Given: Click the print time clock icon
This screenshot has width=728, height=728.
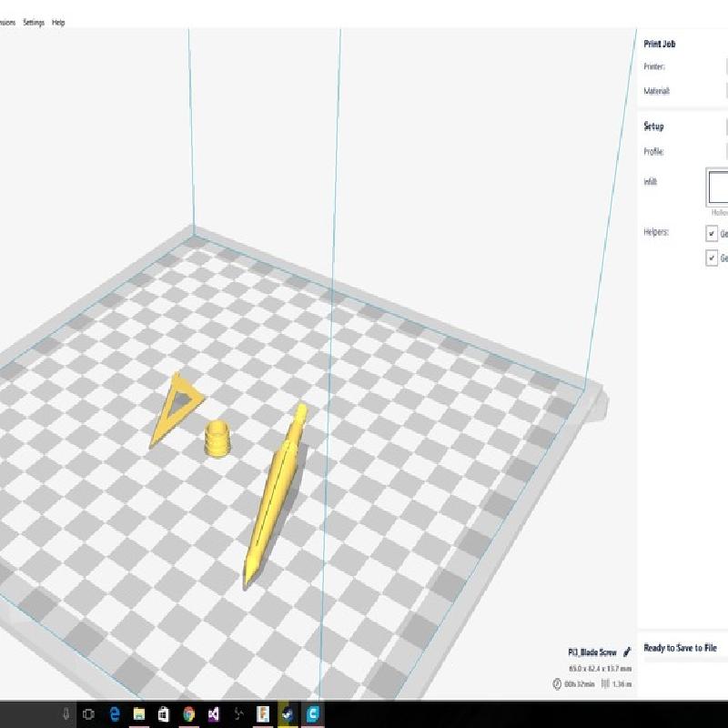Looking at the screenshot, I should (x=557, y=684).
